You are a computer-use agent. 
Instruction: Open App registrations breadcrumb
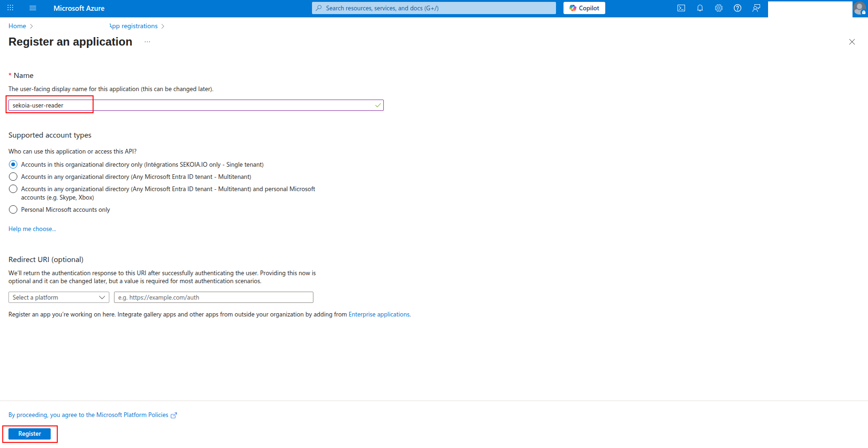pos(133,26)
